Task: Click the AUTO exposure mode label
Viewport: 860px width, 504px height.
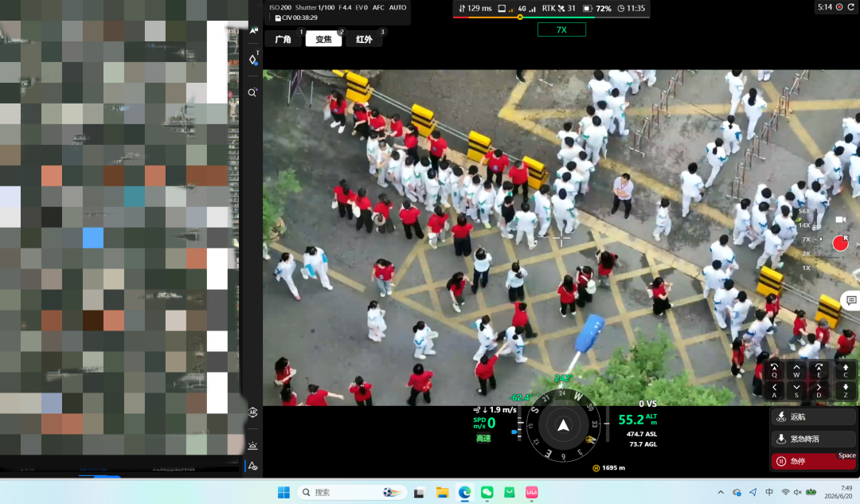Action: [397, 8]
